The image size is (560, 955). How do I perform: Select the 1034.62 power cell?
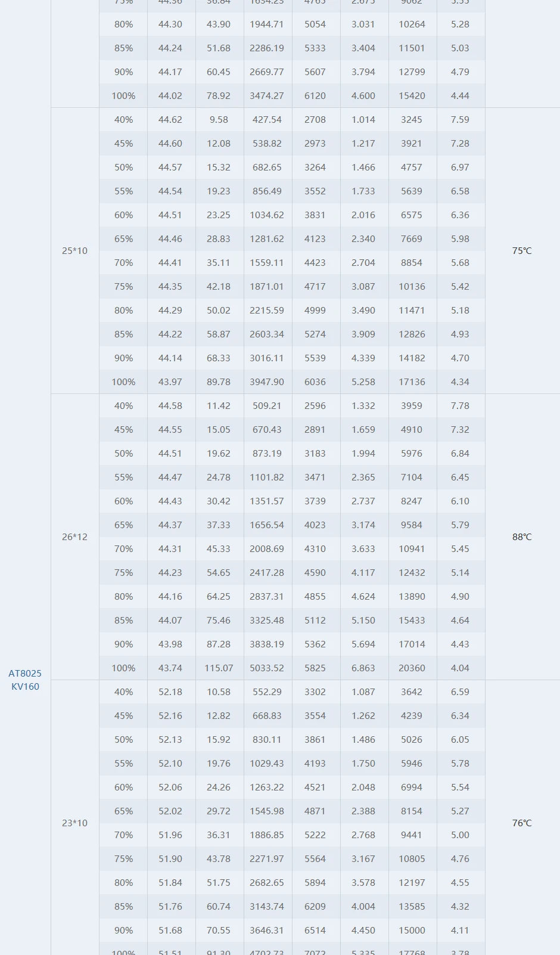[267, 215]
